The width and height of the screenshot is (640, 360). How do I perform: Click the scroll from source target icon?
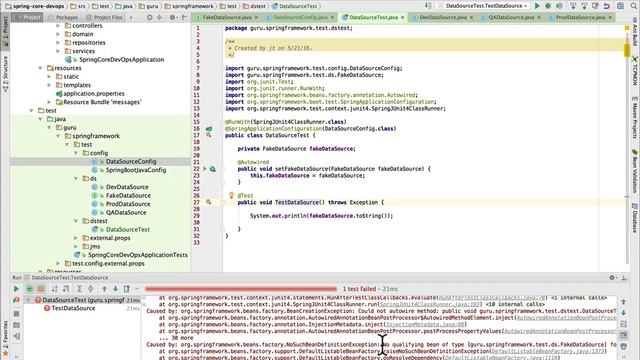pyautogui.click(x=149, y=18)
